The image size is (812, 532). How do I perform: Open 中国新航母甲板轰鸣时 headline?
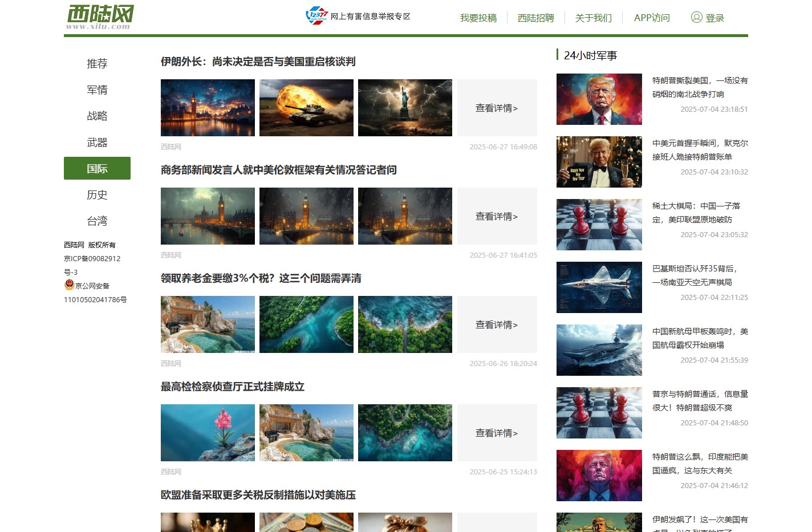tap(700, 338)
